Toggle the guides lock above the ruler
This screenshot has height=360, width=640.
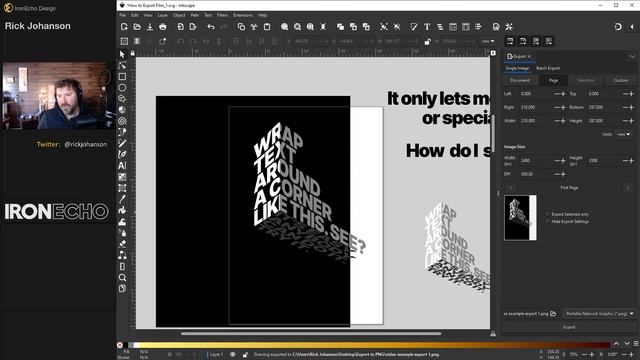[132, 53]
